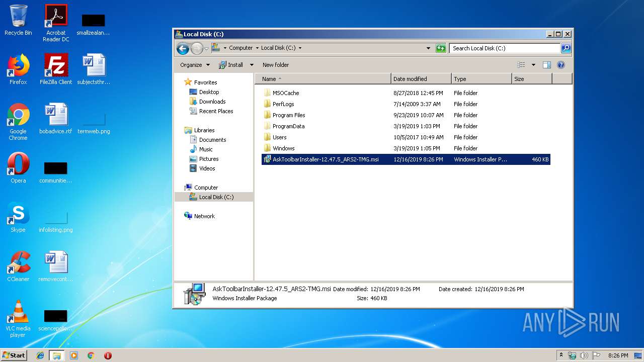The height and width of the screenshot is (362, 644).
Task: Open Opera desktop shortcut
Action: [18, 168]
